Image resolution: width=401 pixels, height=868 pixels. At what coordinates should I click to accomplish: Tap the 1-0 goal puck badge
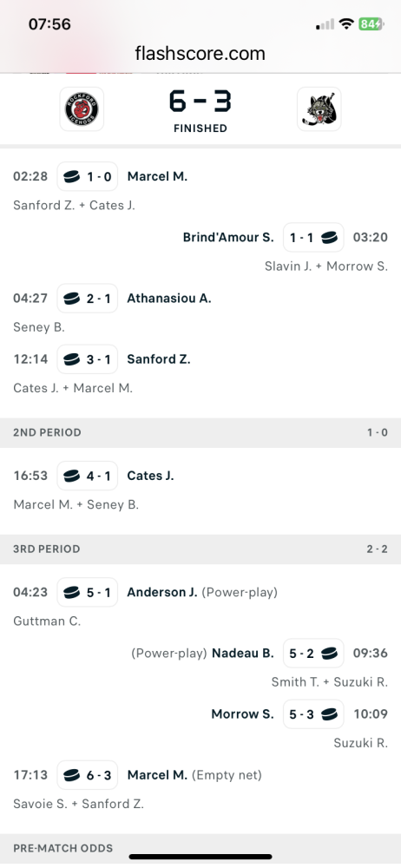(x=88, y=176)
